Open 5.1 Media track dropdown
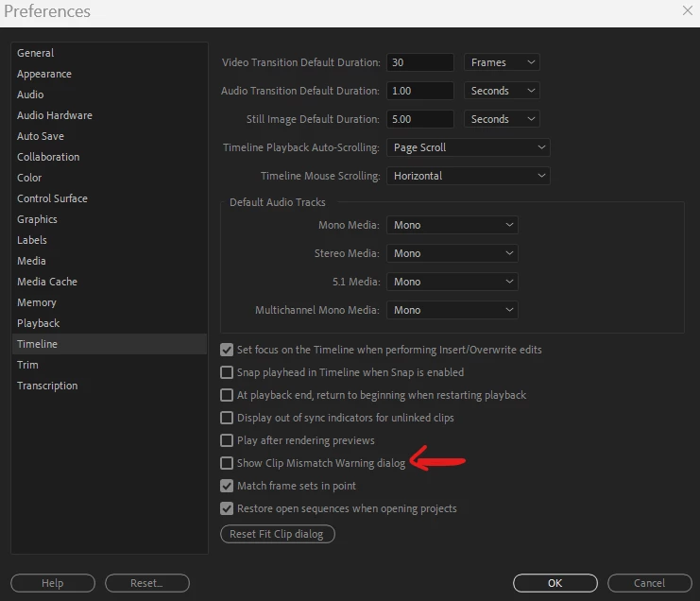Screen dimensions: 700x601 tap(452, 282)
